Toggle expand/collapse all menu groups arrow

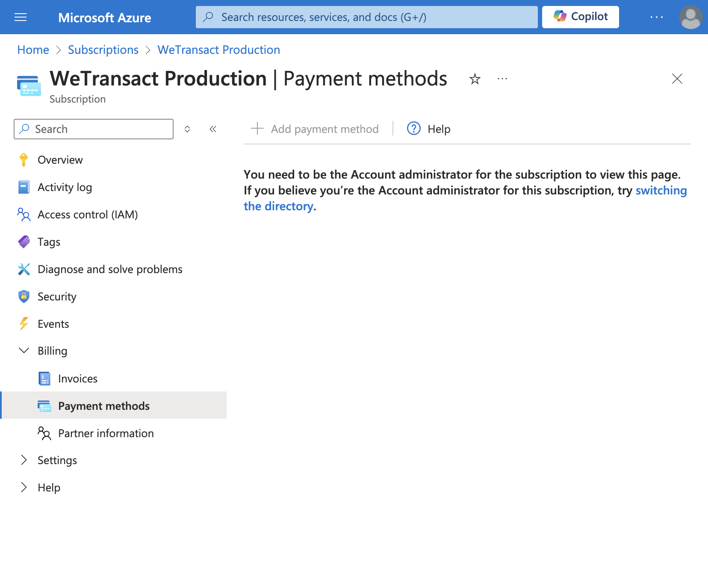(x=187, y=129)
